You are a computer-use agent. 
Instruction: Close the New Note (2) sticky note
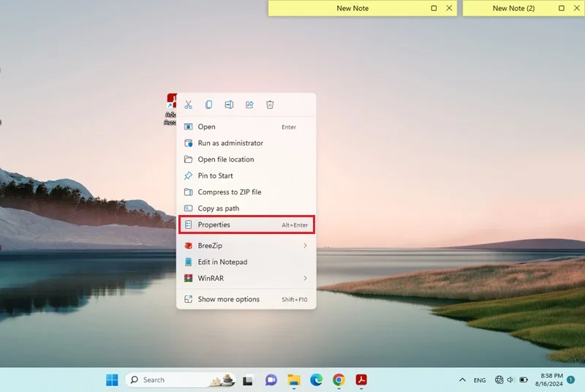(x=577, y=8)
